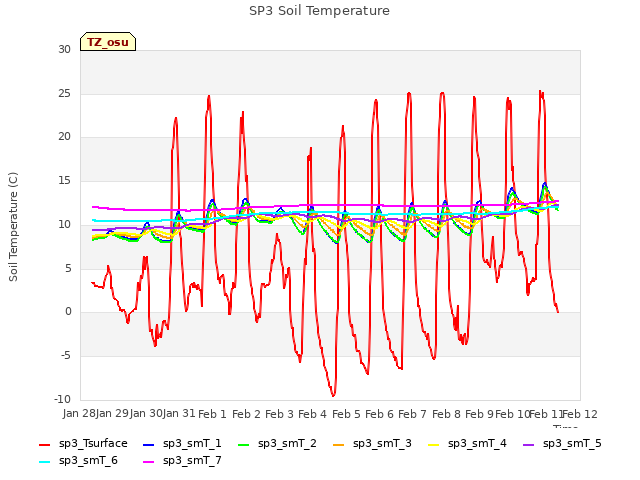This screenshot has width=640, height=480.
Task: Click the Soil Temperature (C) axis label
Action: tap(13, 227)
